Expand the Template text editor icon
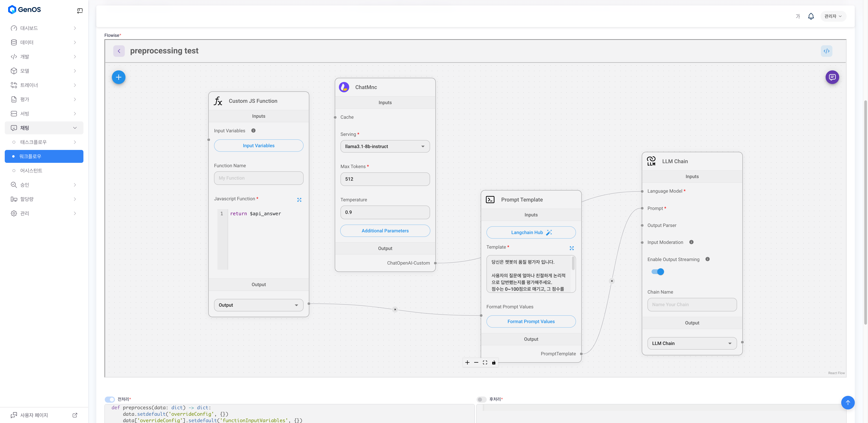 pos(571,248)
